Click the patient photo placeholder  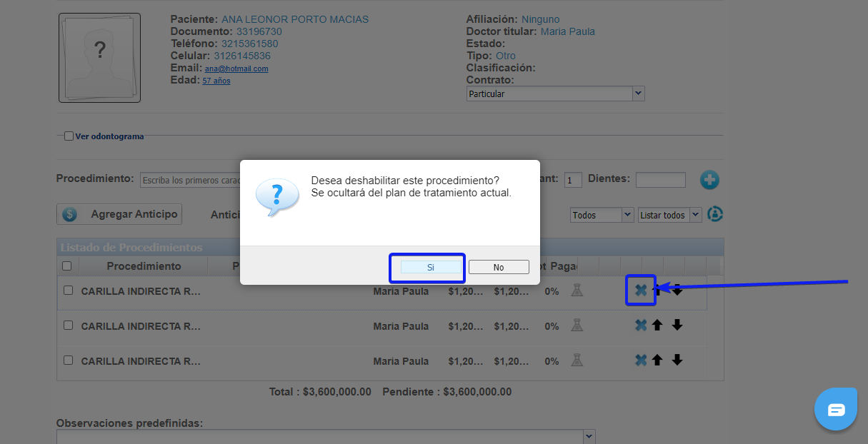99,57
